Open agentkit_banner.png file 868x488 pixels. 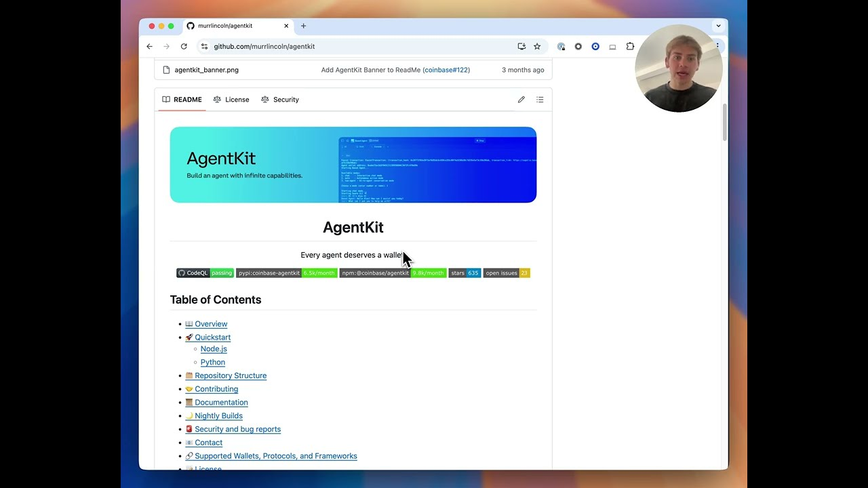coord(206,70)
